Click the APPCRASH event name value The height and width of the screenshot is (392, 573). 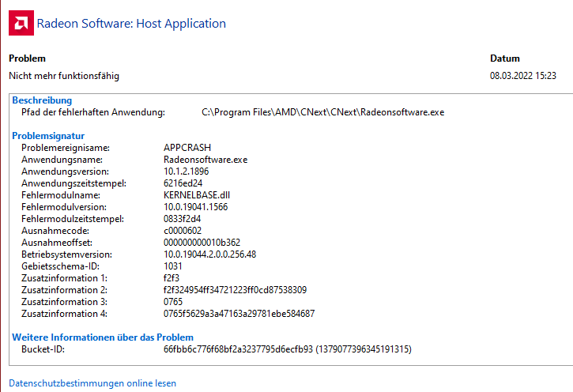coord(187,148)
